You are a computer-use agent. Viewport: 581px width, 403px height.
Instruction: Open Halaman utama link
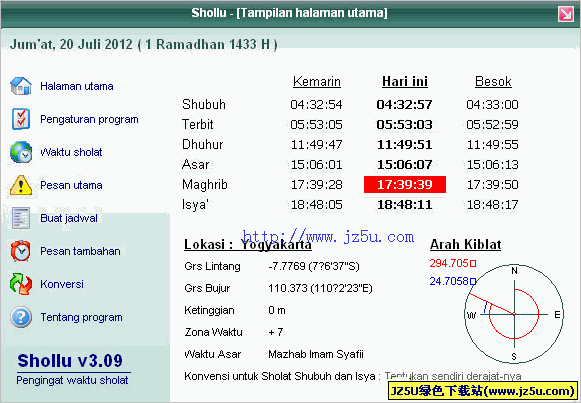point(77,86)
